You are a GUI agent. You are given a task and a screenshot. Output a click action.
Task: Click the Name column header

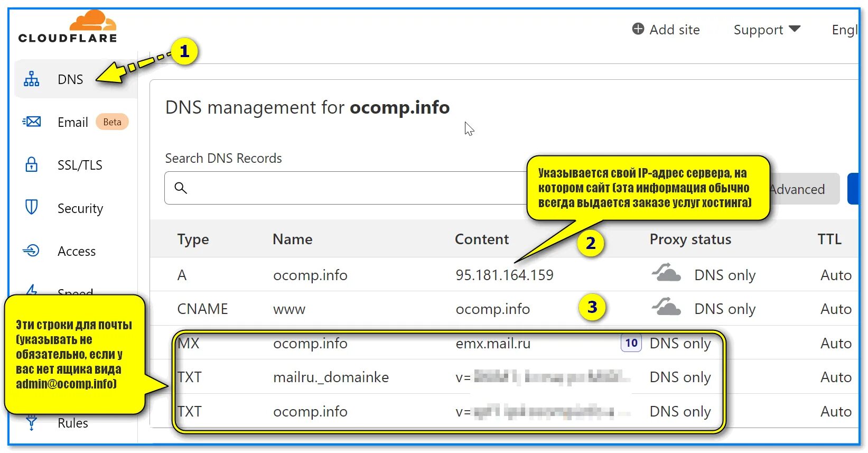[x=293, y=239]
